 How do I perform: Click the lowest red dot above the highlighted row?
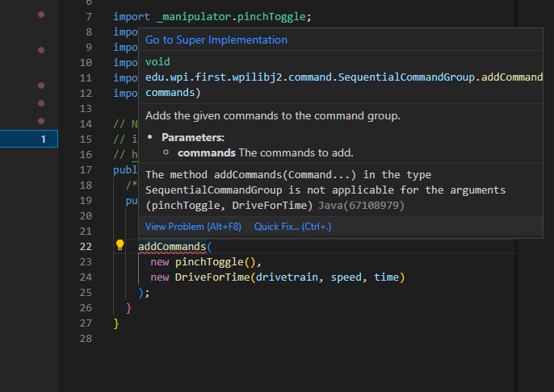tap(41, 121)
